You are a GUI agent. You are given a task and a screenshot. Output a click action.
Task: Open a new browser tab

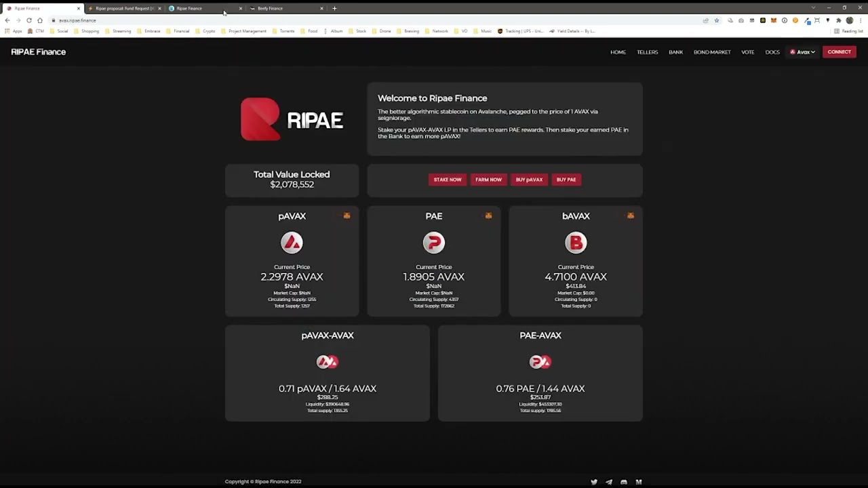[334, 8]
